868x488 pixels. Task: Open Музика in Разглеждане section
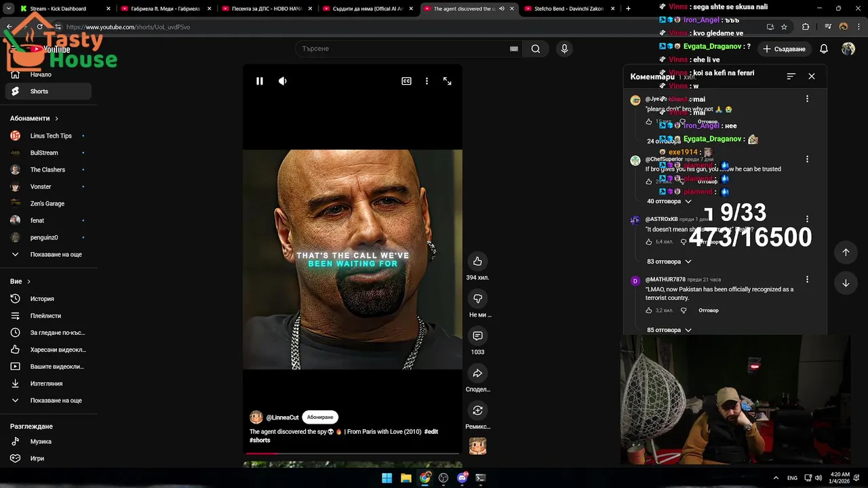tap(47, 441)
